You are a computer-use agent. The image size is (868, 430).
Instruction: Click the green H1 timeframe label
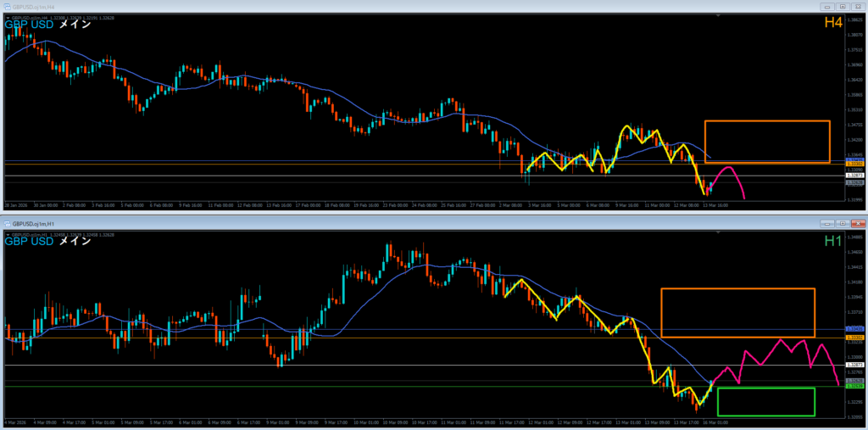click(x=832, y=241)
